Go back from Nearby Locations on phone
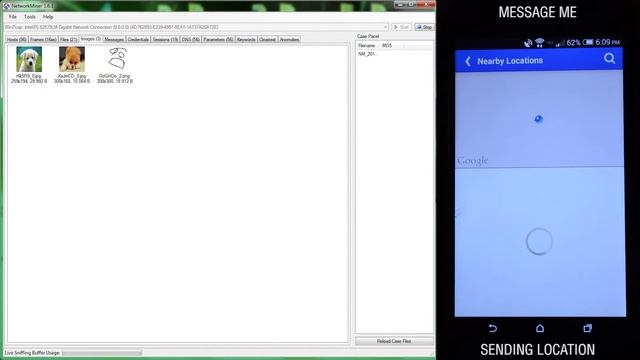640x360 pixels. tap(468, 61)
